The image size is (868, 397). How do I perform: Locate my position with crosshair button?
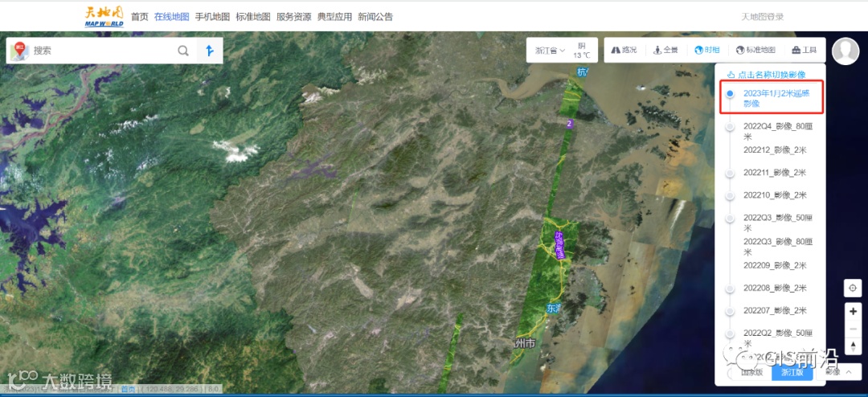[x=853, y=289]
